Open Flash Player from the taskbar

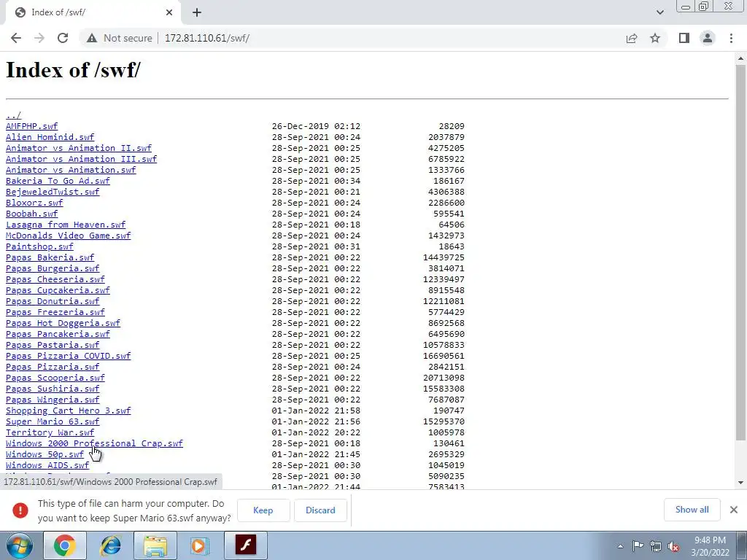[x=246, y=545]
